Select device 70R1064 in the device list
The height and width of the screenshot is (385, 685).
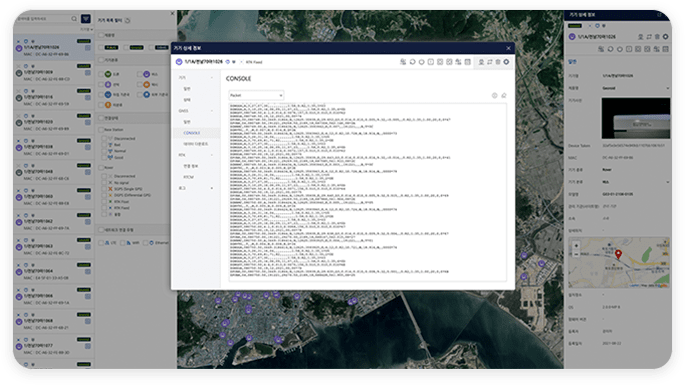point(53,271)
